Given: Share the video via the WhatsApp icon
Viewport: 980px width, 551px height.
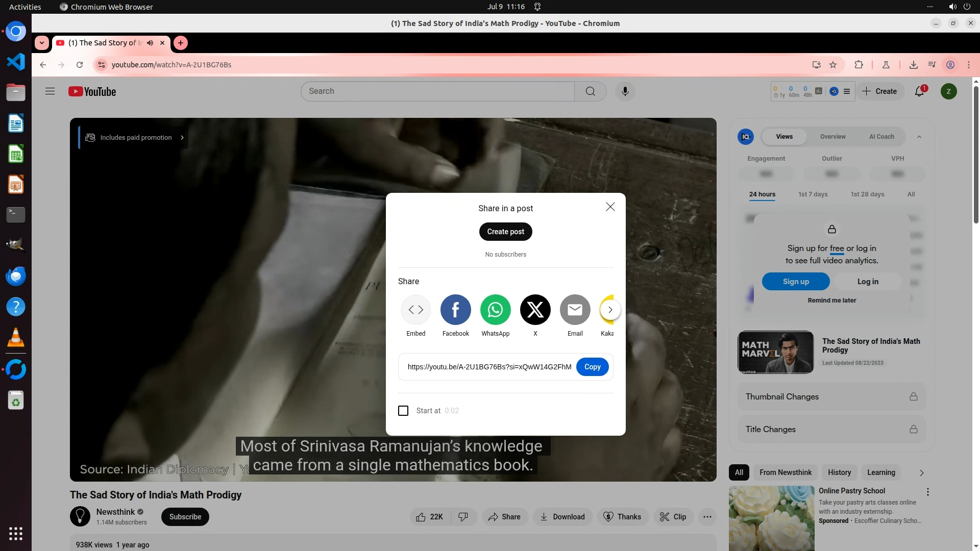Looking at the screenshot, I should point(495,310).
